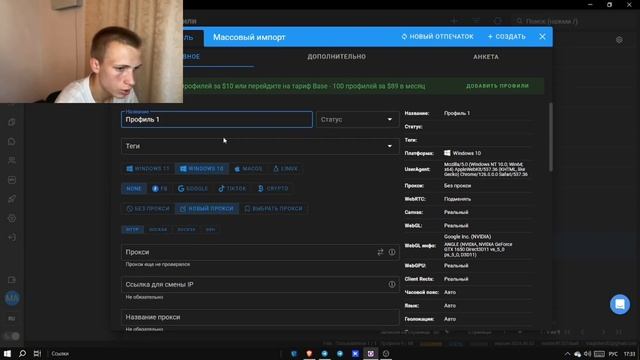This screenshot has width=640, height=360.
Task: Select the Crypto profile type
Action: pyautogui.click(x=273, y=189)
